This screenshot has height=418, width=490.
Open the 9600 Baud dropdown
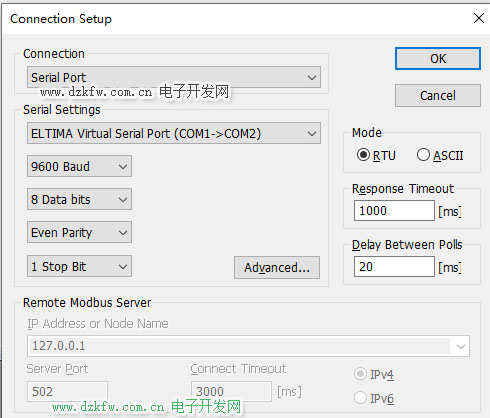79,166
